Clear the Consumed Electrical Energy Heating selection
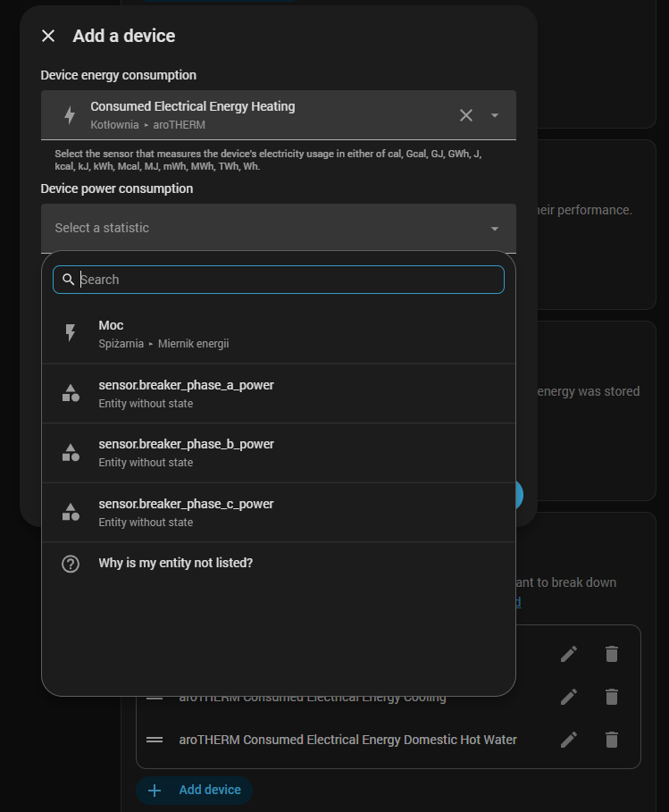The width and height of the screenshot is (669, 812). click(466, 115)
